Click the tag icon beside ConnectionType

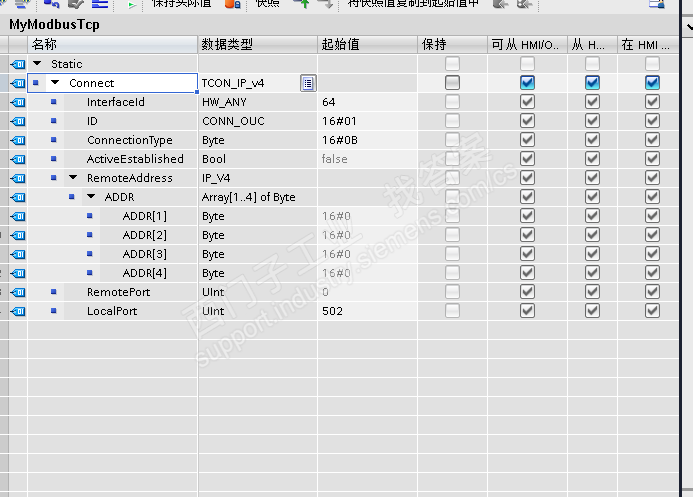coord(18,140)
